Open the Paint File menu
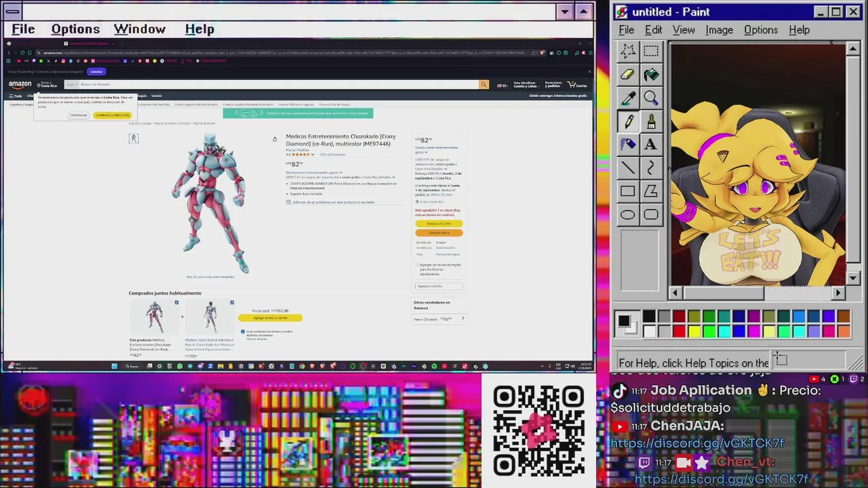868x488 pixels. [627, 30]
